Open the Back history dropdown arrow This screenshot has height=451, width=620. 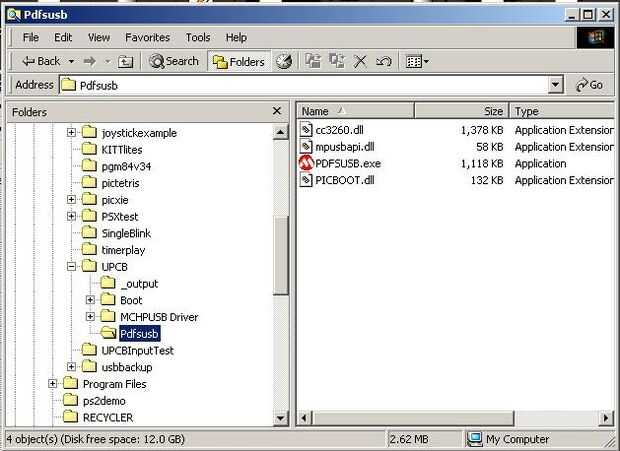[71, 62]
